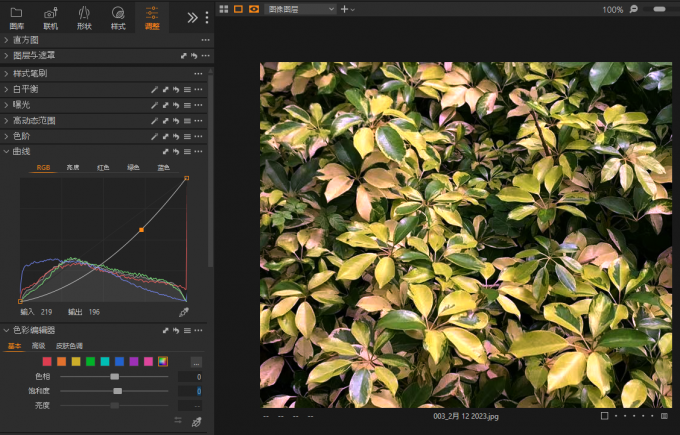The width and height of the screenshot is (680, 435).
Task: Select the bottom-left black point curve handle
Action: pos(20,301)
